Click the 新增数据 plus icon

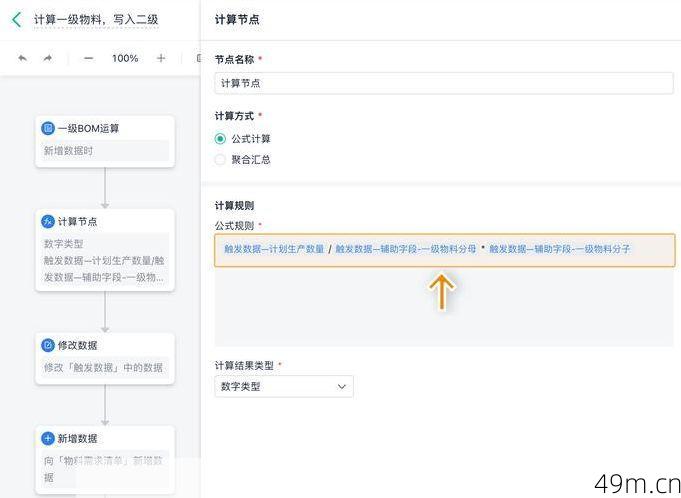(48, 439)
